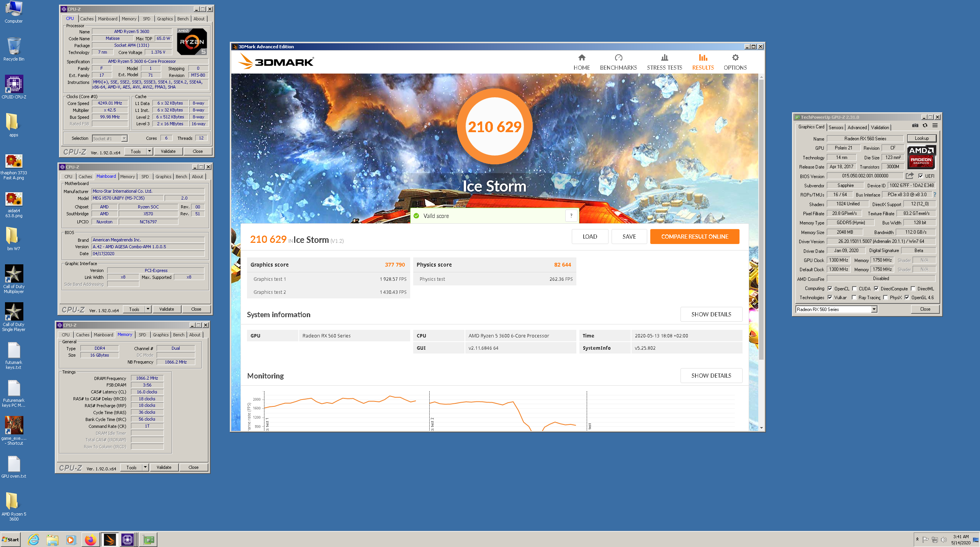Screen dimensions: 980x547
Task: Click bus interface question mark in GPU-Z
Action: [935, 195]
